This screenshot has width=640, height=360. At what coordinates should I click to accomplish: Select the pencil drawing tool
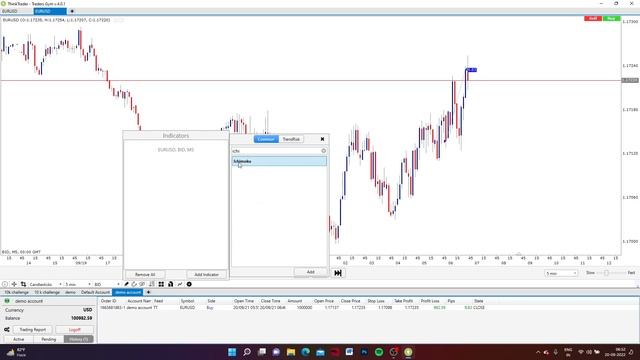click(x=127, y=284)
